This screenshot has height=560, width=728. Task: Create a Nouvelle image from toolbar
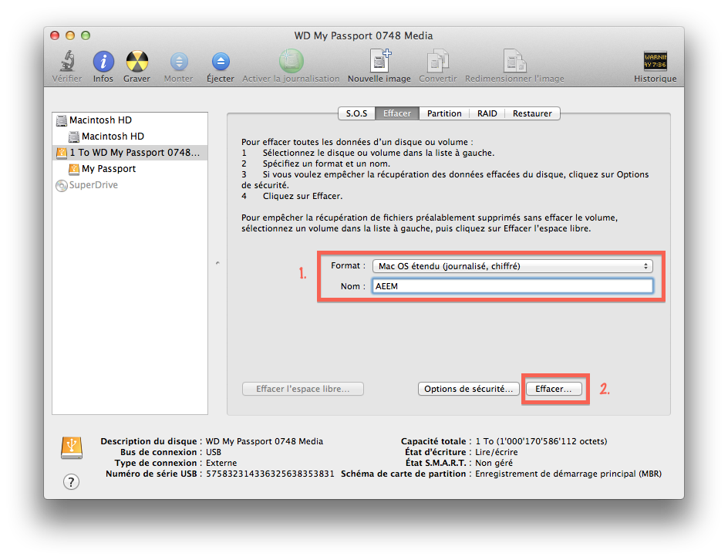(379, 62)
